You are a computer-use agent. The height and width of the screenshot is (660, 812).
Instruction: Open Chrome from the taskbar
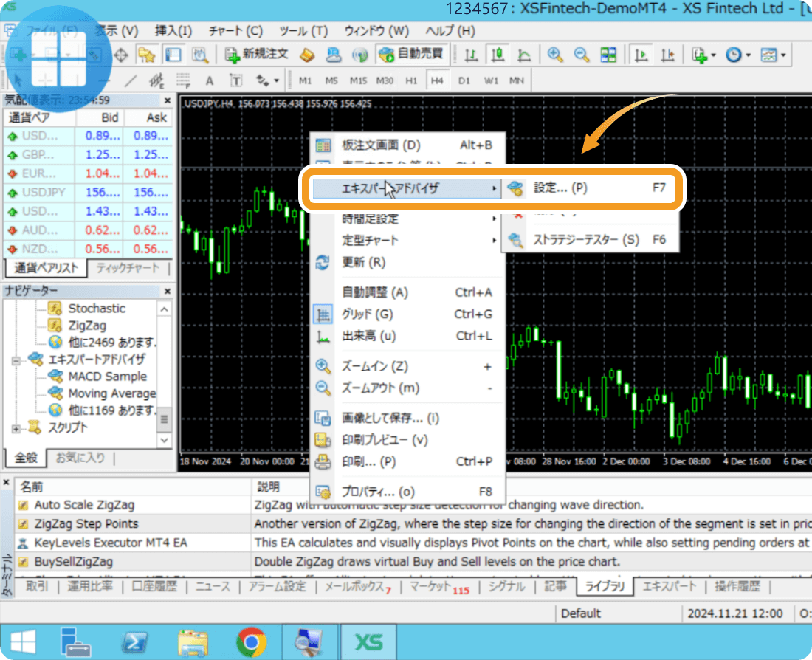point(251,642)
